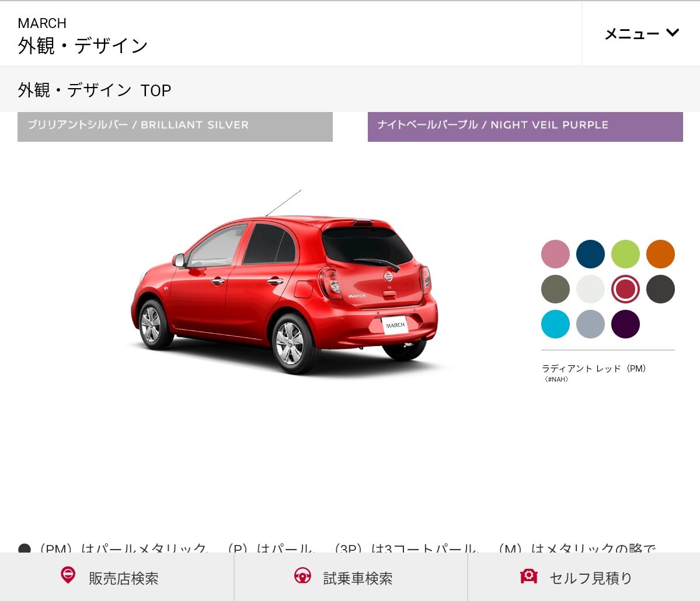This screenshot has width=700, height=601.
Task: Click the self-estimate calculator icon
Action: [528, 575]
